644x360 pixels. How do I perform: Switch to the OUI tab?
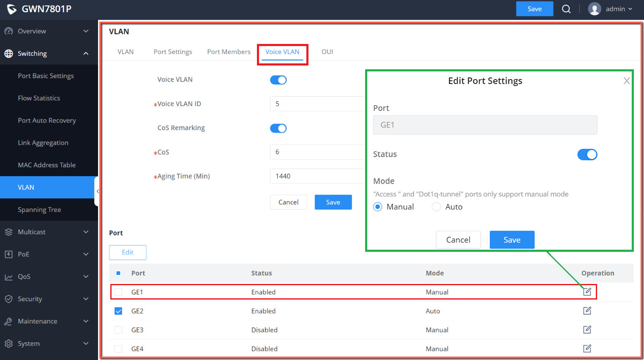[327, 52]
